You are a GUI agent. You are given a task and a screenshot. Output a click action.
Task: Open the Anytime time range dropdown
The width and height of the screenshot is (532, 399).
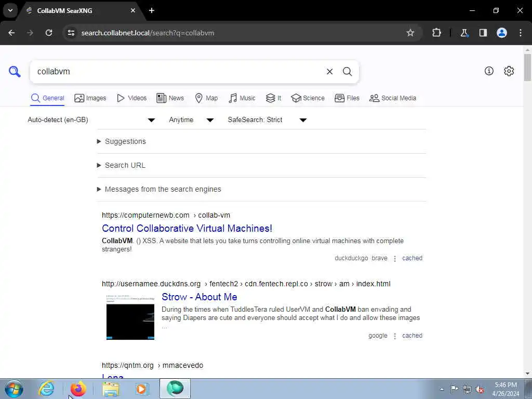point(191,120)
